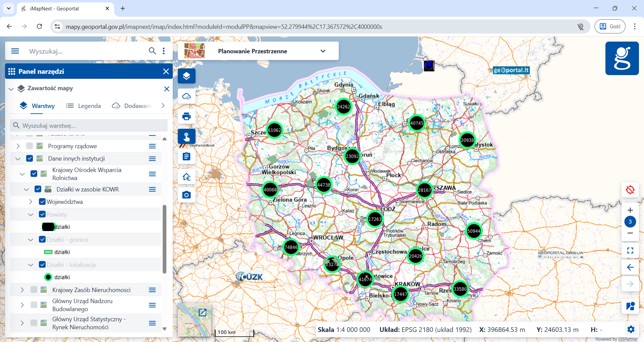
Task: Select the camera screenshot tool
Action: click(186, 195)
